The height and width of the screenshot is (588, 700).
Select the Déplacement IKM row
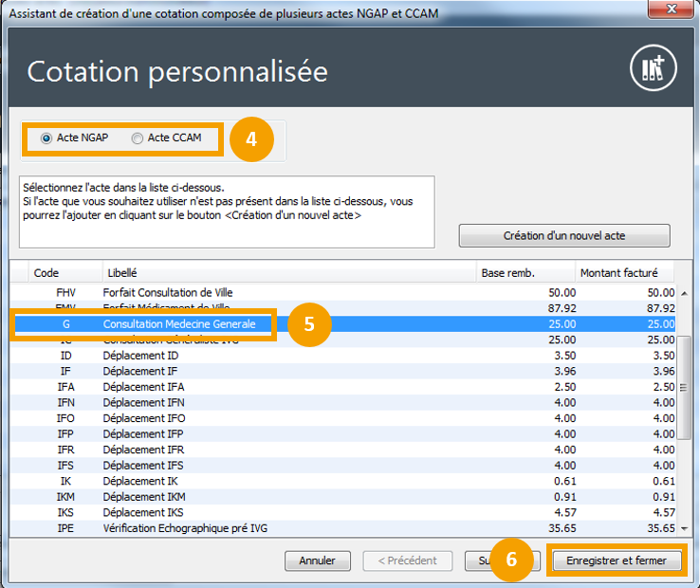click(342, 497)
